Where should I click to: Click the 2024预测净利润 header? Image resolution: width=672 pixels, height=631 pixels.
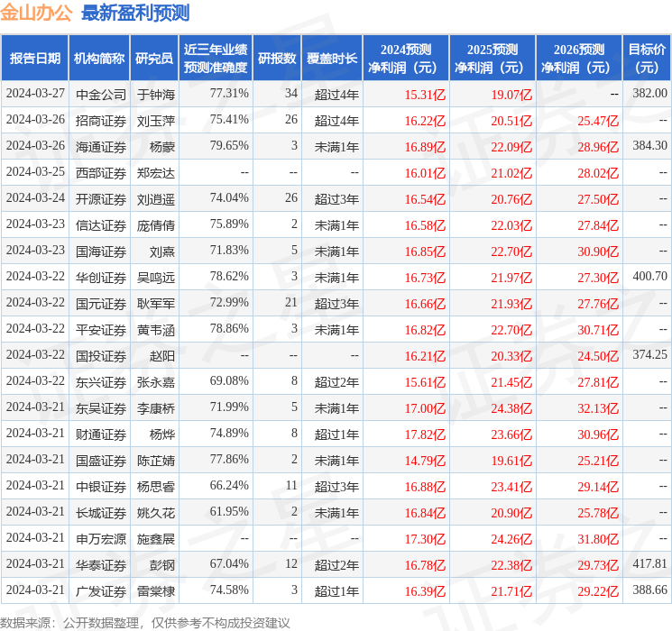[x=406, y=59]
